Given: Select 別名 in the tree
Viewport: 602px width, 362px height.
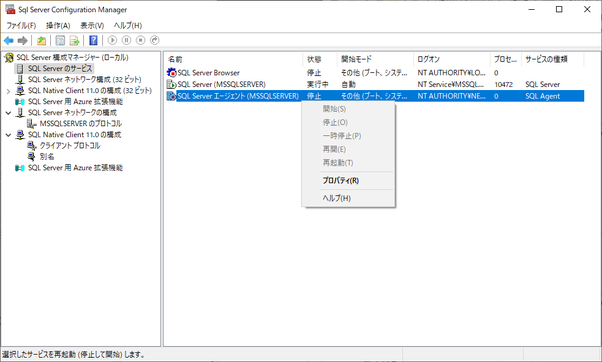Looking at the screenshot, I should (x=47, y=157).
